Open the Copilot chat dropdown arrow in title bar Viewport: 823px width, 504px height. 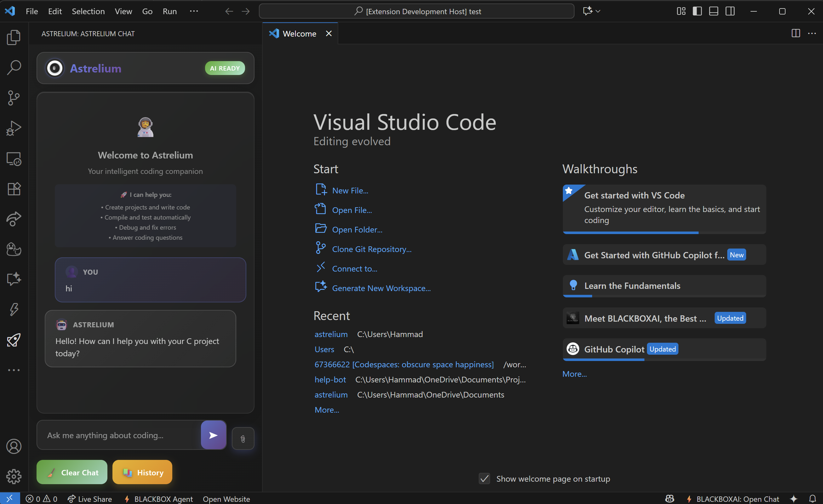click(598, 11)
